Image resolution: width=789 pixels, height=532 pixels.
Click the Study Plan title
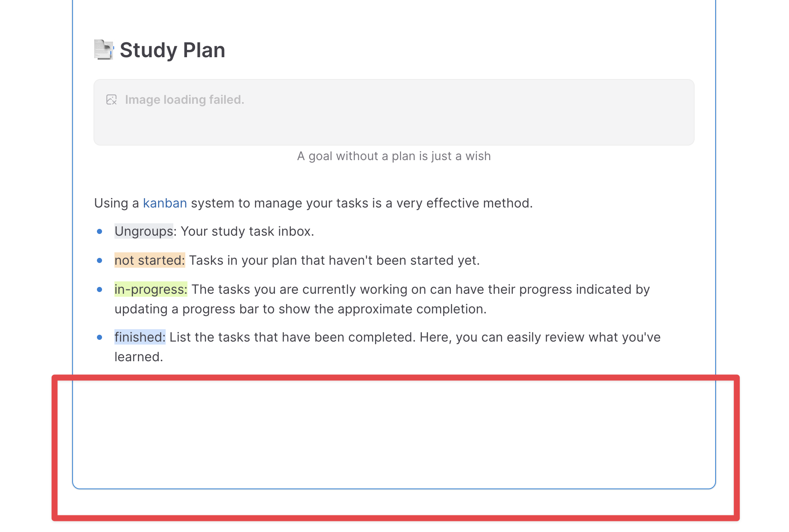[172, 50]
